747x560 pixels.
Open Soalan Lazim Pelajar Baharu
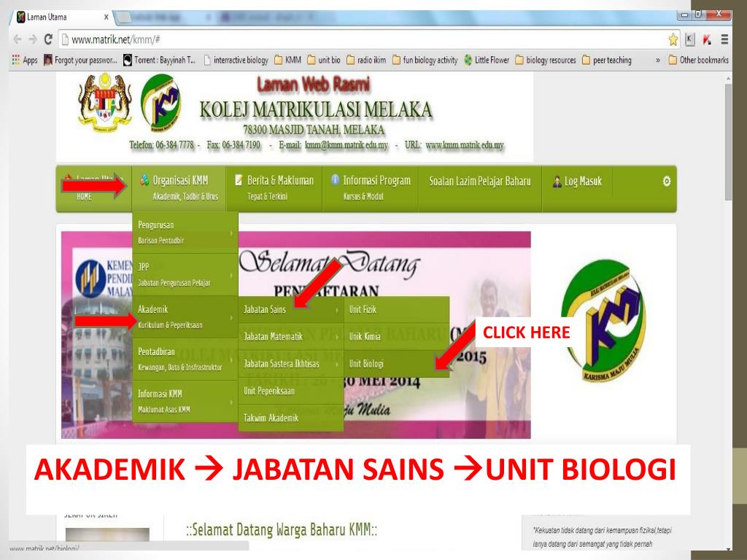[480, 182]
